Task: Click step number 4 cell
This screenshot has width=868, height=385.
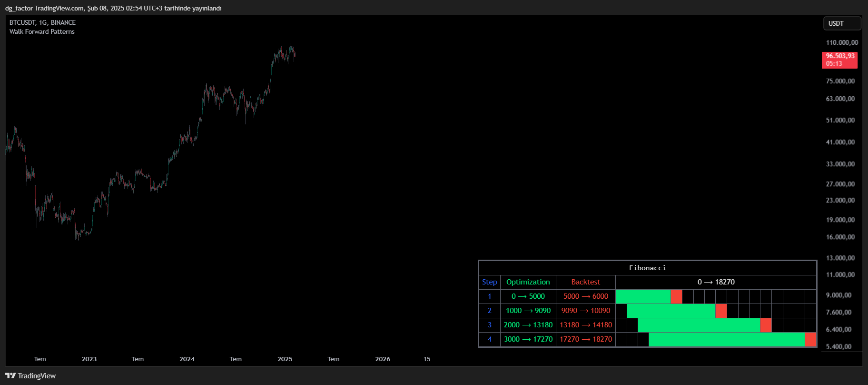Action: [x=489, y=339]
